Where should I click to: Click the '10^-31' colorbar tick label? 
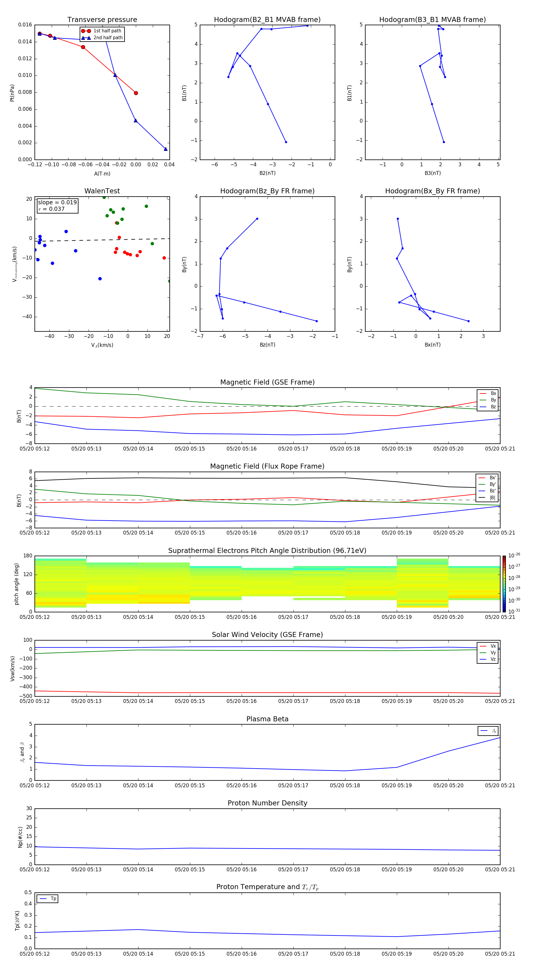click(x=514, y=611)
